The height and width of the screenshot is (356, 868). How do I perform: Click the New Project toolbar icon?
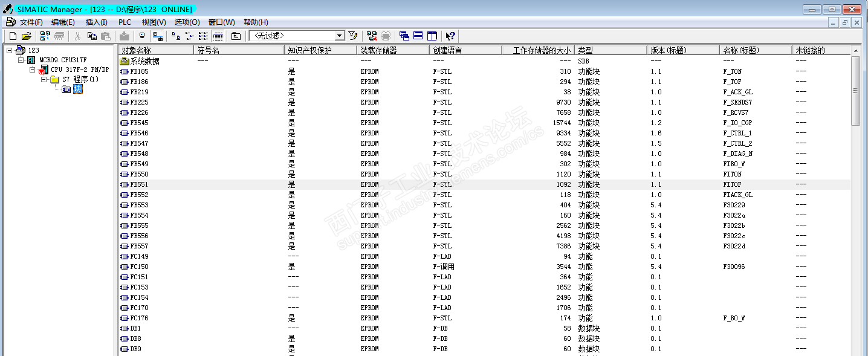coord(13,36)
